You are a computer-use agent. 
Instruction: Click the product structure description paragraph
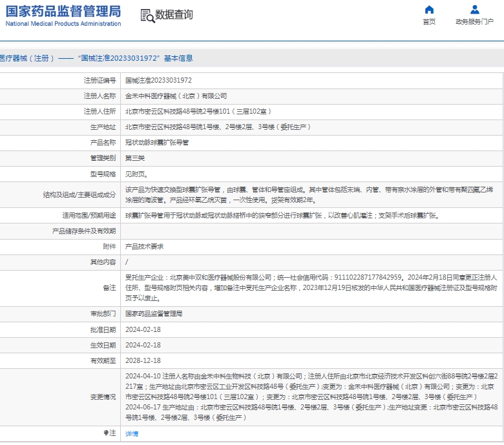click(x=310, y=194)
